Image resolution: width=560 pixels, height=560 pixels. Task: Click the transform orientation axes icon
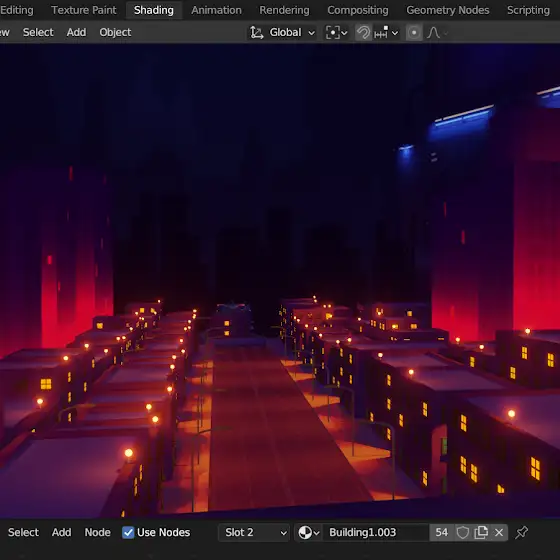point(256,32)
